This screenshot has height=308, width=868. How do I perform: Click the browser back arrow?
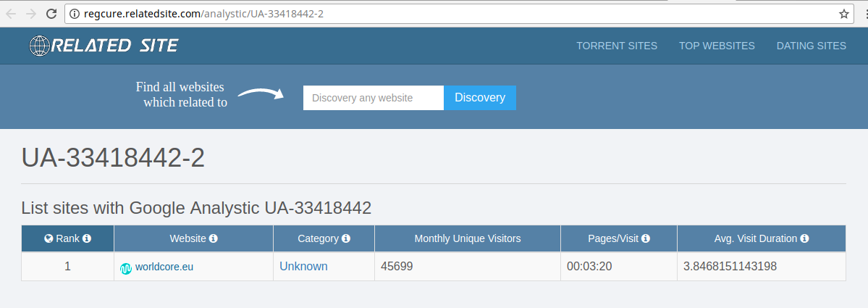point(11,14)
